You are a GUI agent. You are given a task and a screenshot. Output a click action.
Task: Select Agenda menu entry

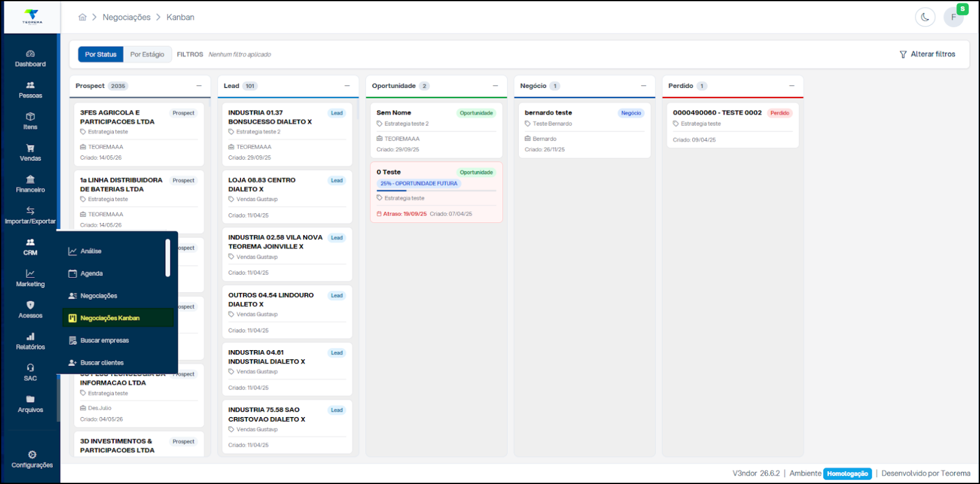(x=117, y=273)
